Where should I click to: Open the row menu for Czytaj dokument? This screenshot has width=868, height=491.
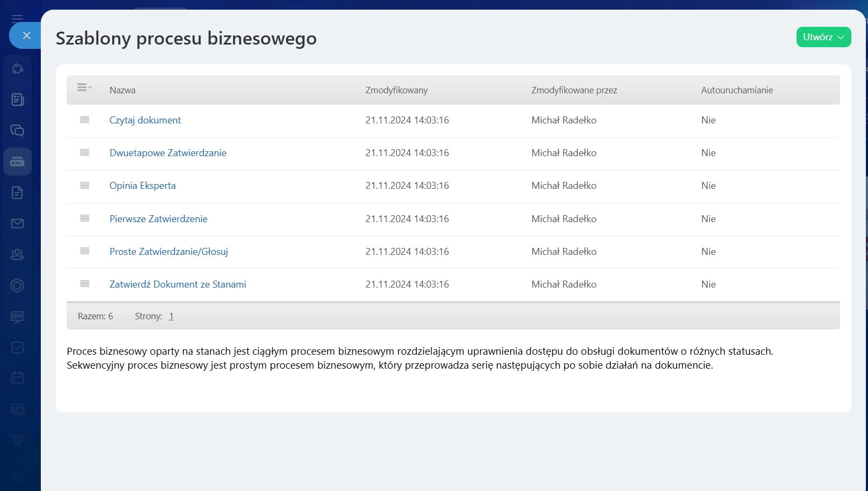point(84,120)
